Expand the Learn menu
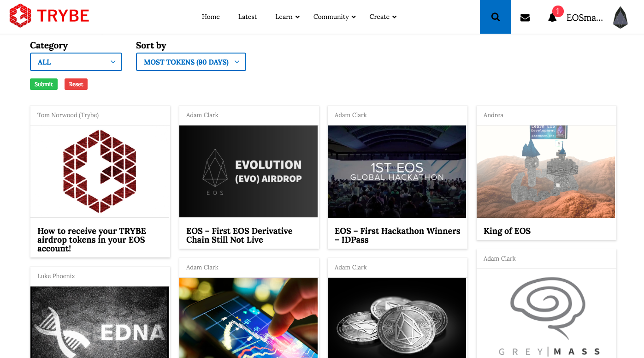The width and height of the screenshot is (644, 358). [287, 17]
